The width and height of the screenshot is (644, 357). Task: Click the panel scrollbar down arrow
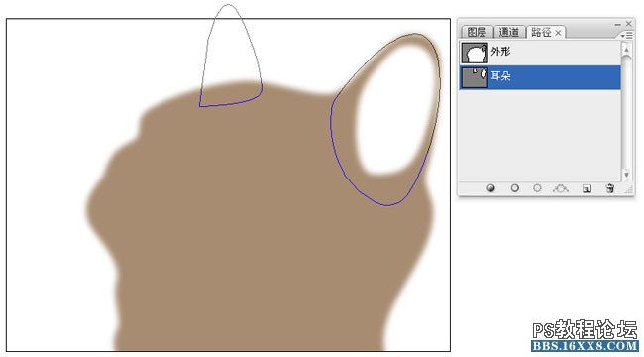pos(626,175)
